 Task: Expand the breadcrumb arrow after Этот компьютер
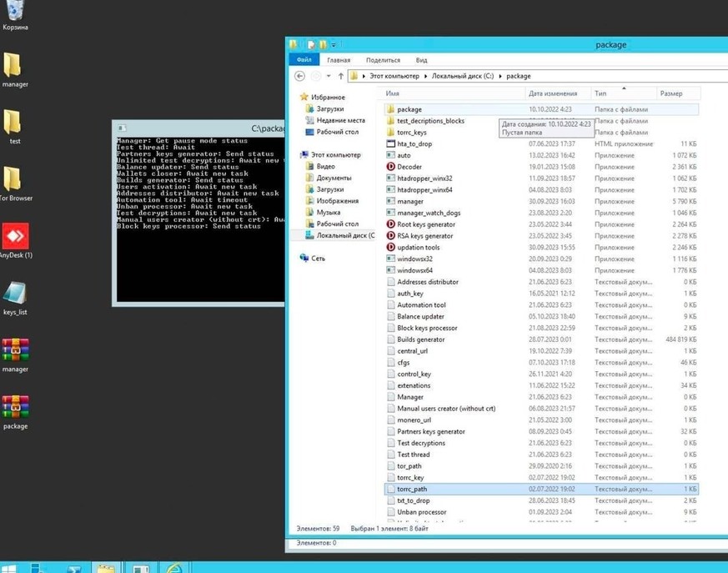[425, 76]
